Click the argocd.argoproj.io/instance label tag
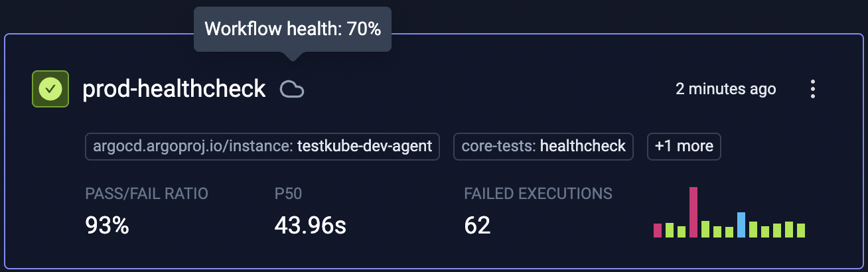The width and height of the screenshot is (868, 272). click(263, 147)
